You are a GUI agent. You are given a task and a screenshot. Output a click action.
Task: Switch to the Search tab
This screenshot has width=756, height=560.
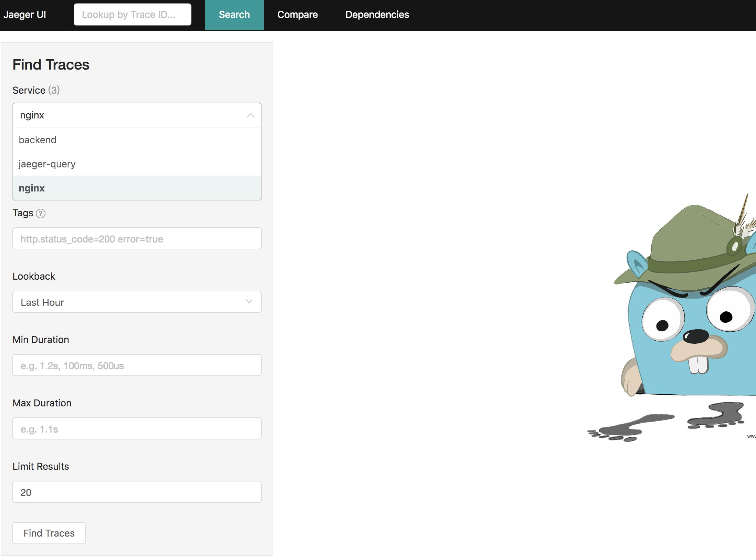click(233, 14)
